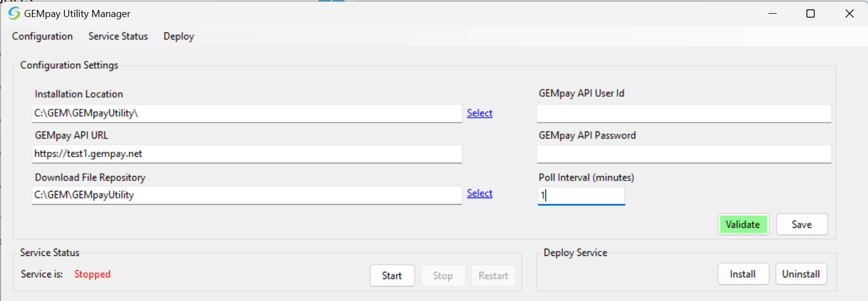Close the GEMpay Utility Manager window
Image resolution: width=868 pixels, height=301 pixels.
(849, 14)
